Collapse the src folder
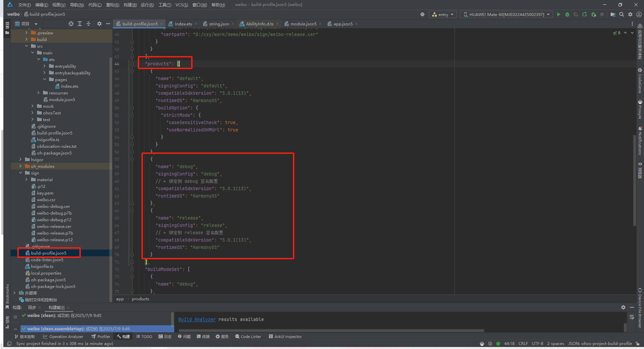Viewport: 644px width, 349px height. (x=26, y=46)
